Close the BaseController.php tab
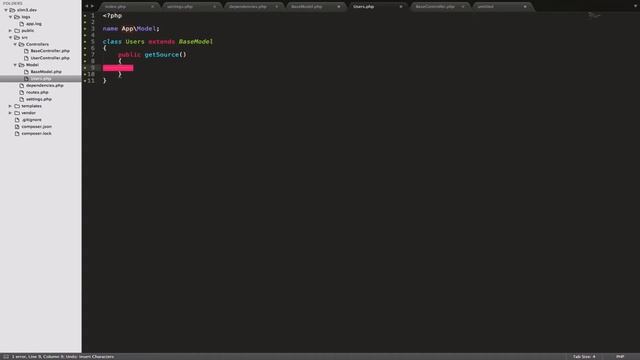This screenshot has width=640, height=360. pyautogui.click(x=463, y=7)
